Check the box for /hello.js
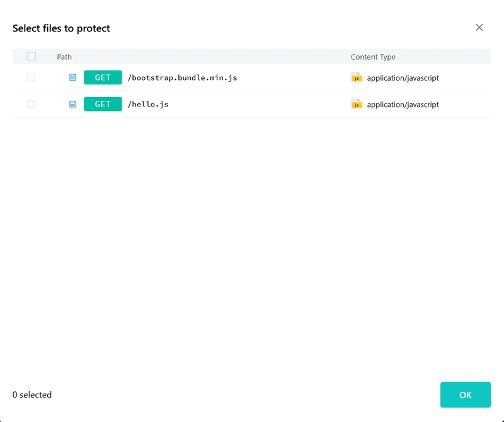504x422 pixels. click(x=31, y=104)
